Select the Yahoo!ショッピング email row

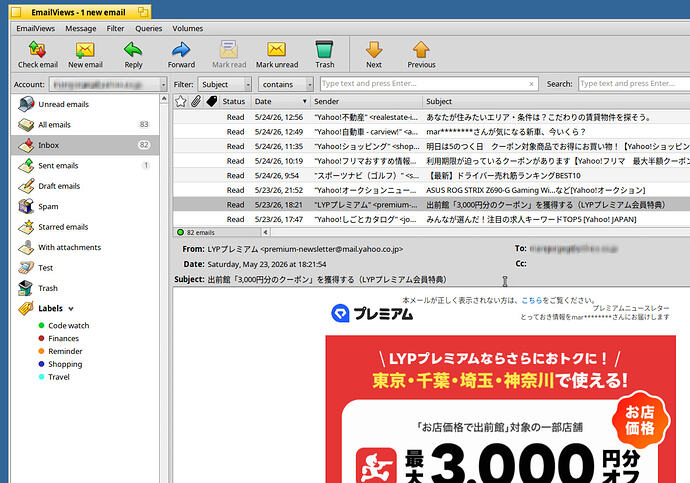click(x=431, y=146)
